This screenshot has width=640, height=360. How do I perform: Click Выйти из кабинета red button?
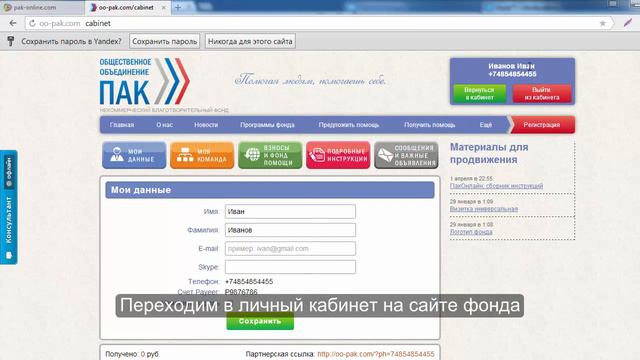pos(542,93)
